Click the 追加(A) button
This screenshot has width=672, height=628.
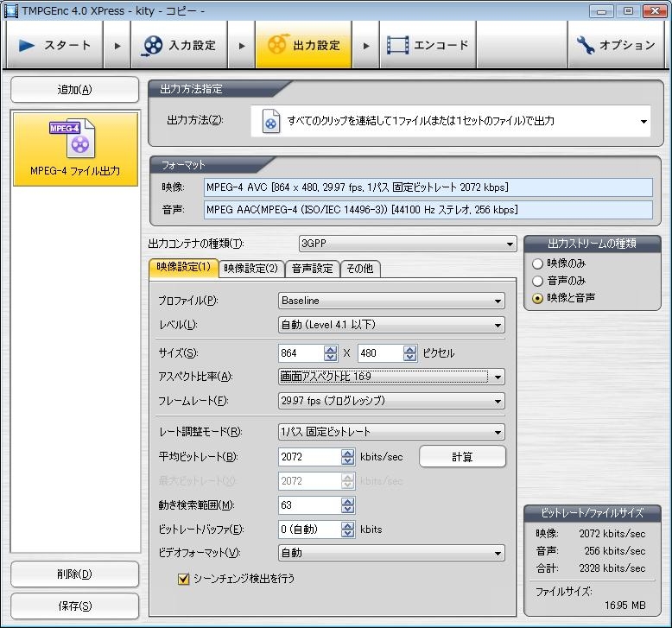click(74, 90)
